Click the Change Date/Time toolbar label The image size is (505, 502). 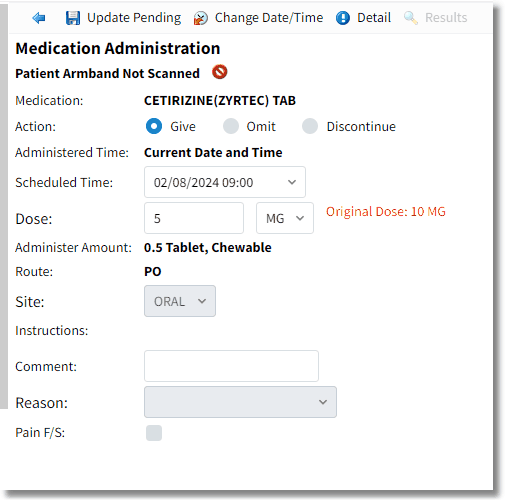269,18
